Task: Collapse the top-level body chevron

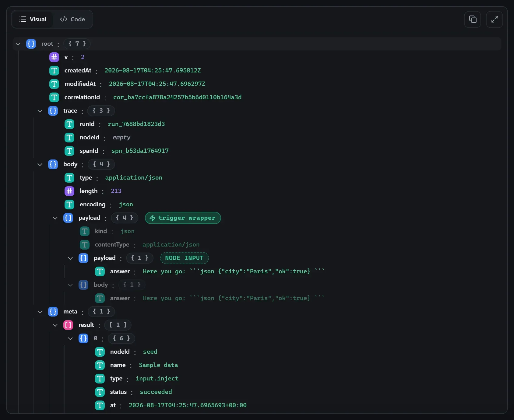Action: 40,164
